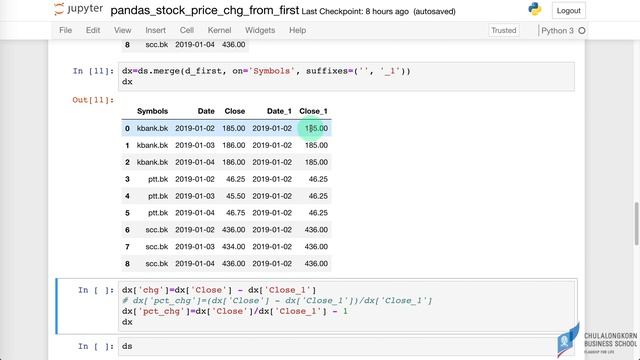Click row index 0 in output table

(x=127, y=128)
